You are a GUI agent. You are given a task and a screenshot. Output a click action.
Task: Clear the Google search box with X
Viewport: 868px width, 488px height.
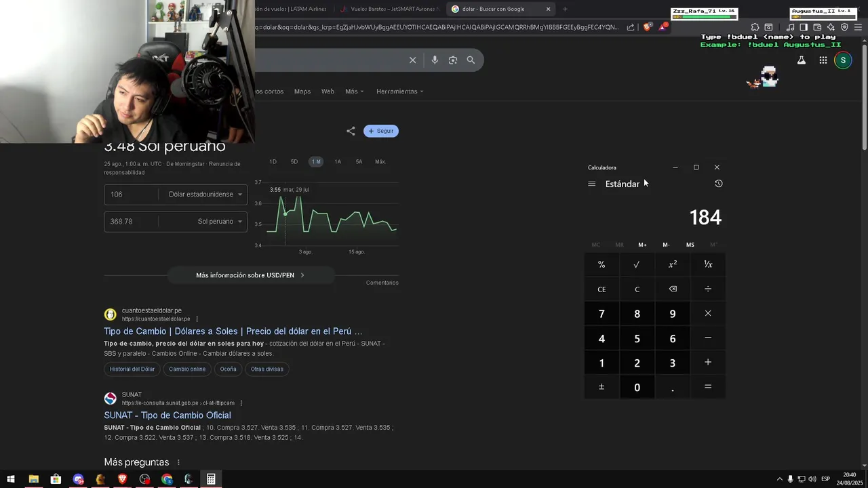[x=412, y=60]
